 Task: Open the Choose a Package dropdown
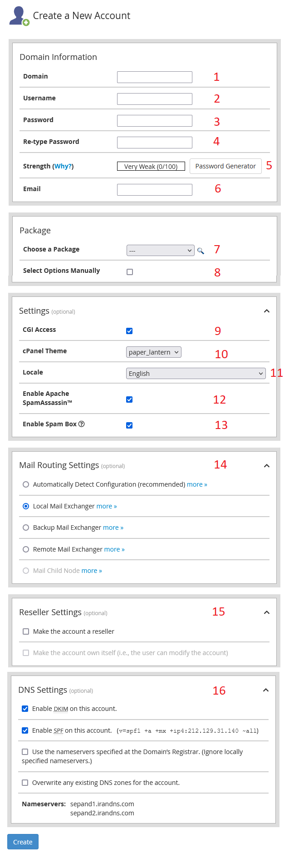(161, 250)
